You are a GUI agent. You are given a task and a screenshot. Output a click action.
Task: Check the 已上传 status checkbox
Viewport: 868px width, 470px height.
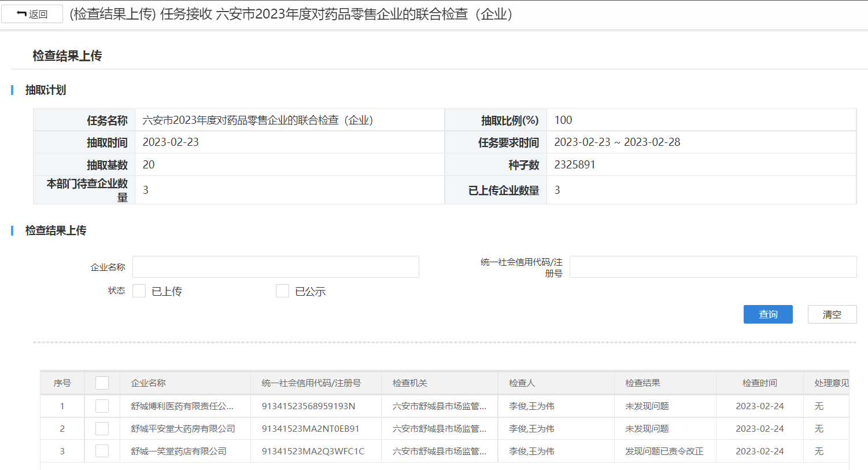coord(139,291)
